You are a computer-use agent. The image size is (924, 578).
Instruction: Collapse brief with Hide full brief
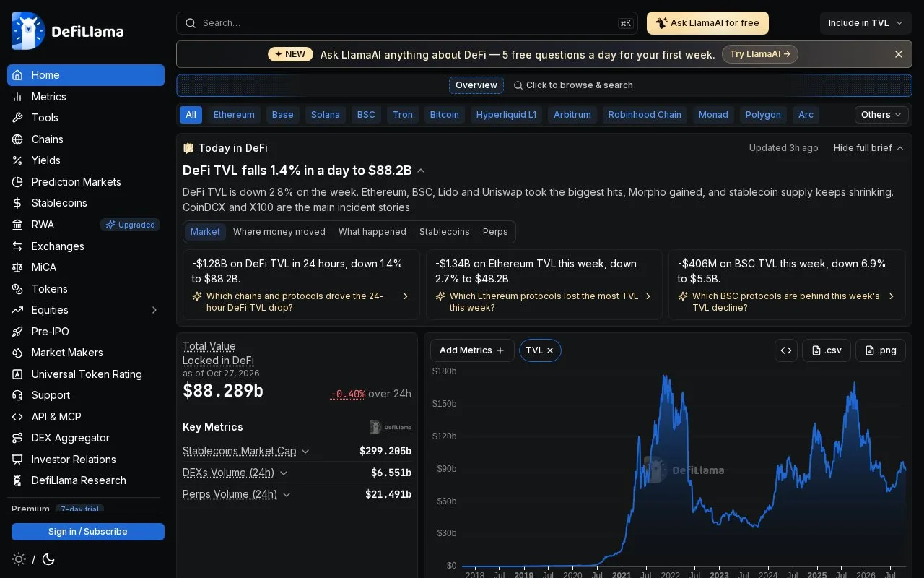868,148
